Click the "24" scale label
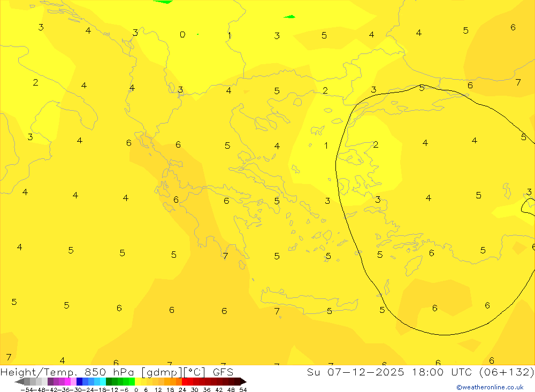Viewport: 535px width, 392px height. (x=182, y=390)
